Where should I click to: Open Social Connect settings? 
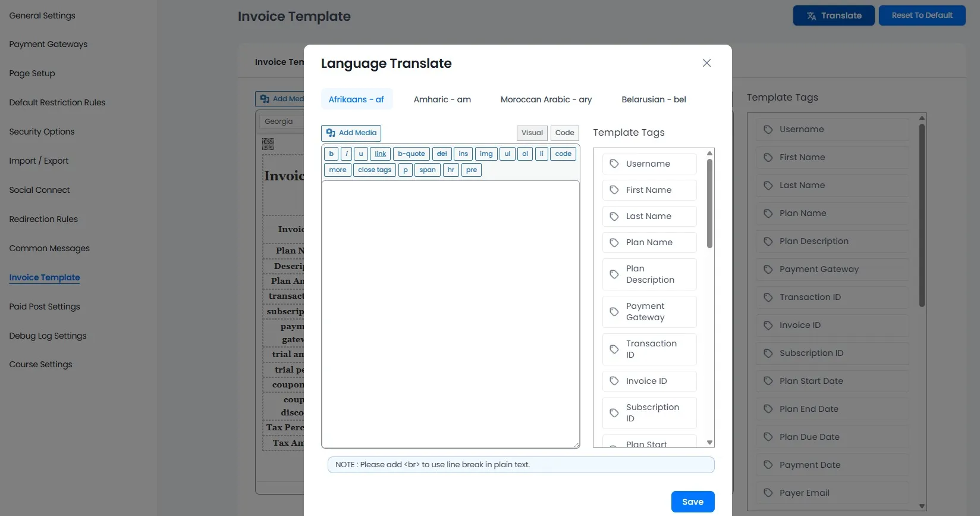(x=39, y=190)
